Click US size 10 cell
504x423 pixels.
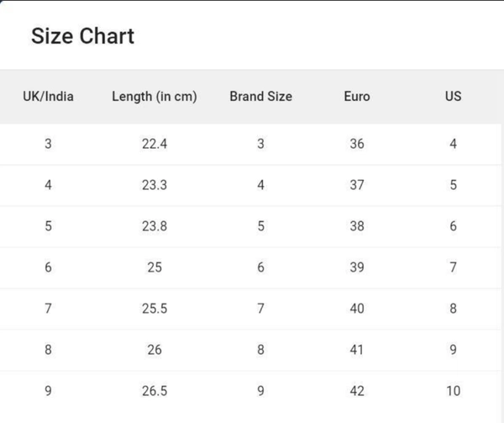click(453, 391)
